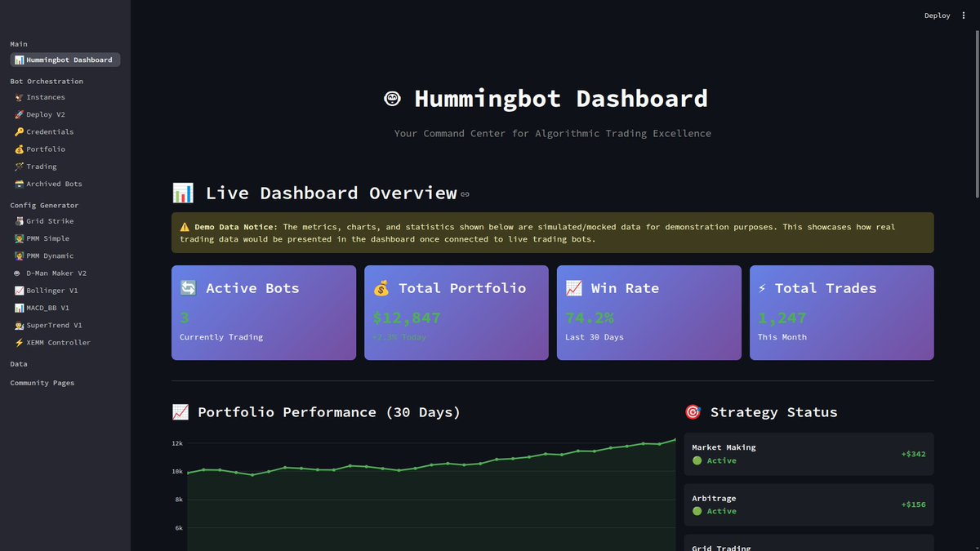Click the icon beside SuperTrend V1
980x551 pixels.
tap(19, 325)
